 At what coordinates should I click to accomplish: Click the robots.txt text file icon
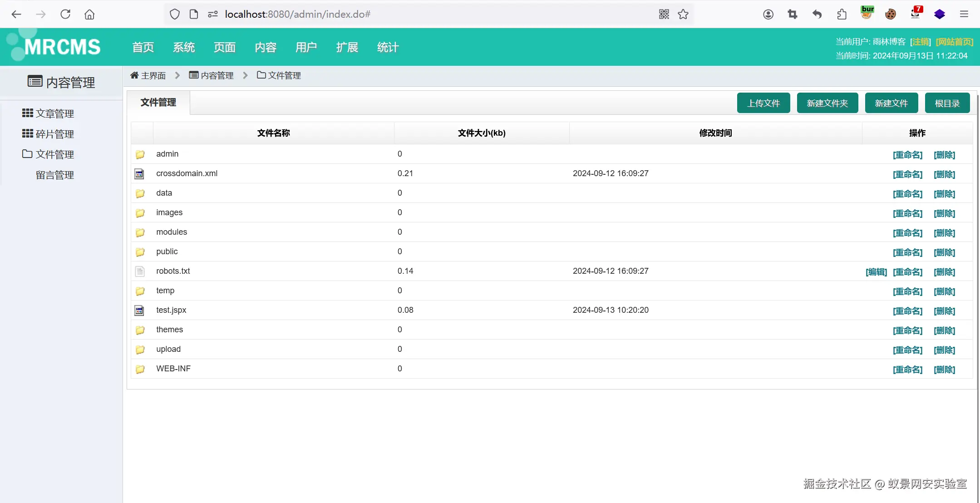pos(140,271)
